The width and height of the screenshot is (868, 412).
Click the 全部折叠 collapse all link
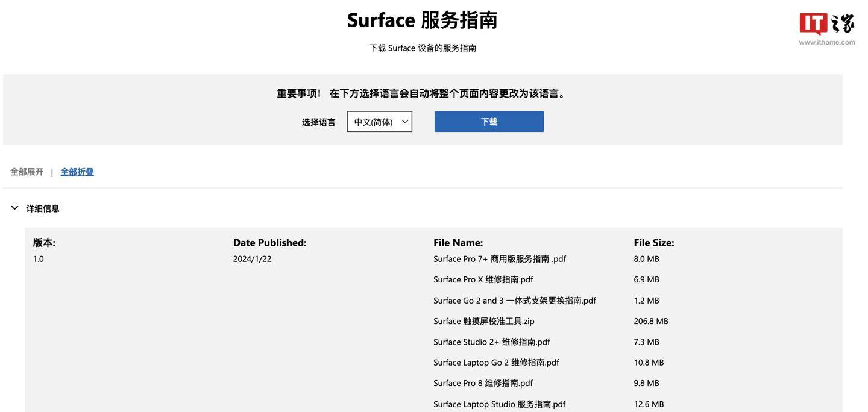pyautogui.click(x=77, y=172)
